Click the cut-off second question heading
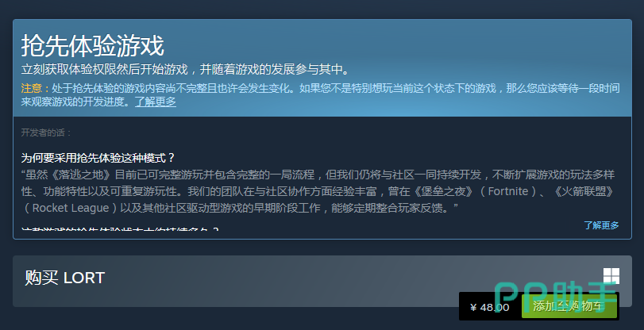 120,228
